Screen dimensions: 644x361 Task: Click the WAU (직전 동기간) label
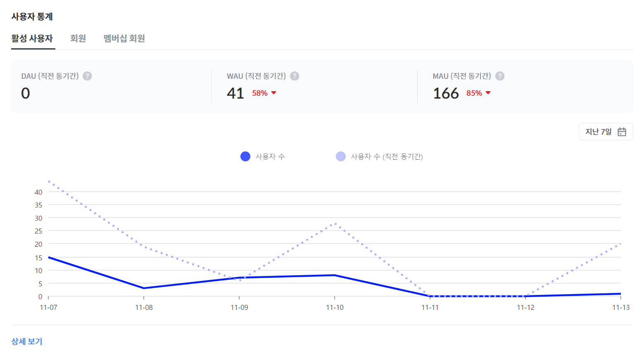coord(256,76)
